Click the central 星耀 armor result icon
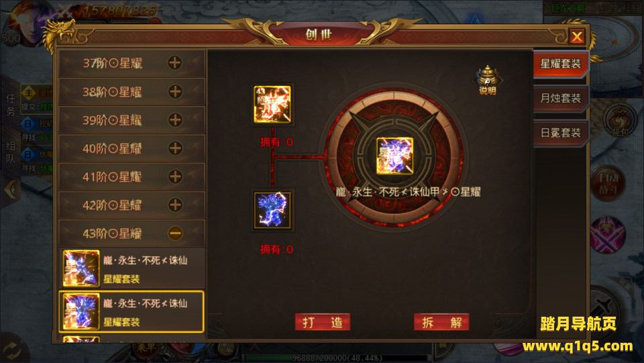The width and height of the screenshot is (644, 363). pos(394,156)
